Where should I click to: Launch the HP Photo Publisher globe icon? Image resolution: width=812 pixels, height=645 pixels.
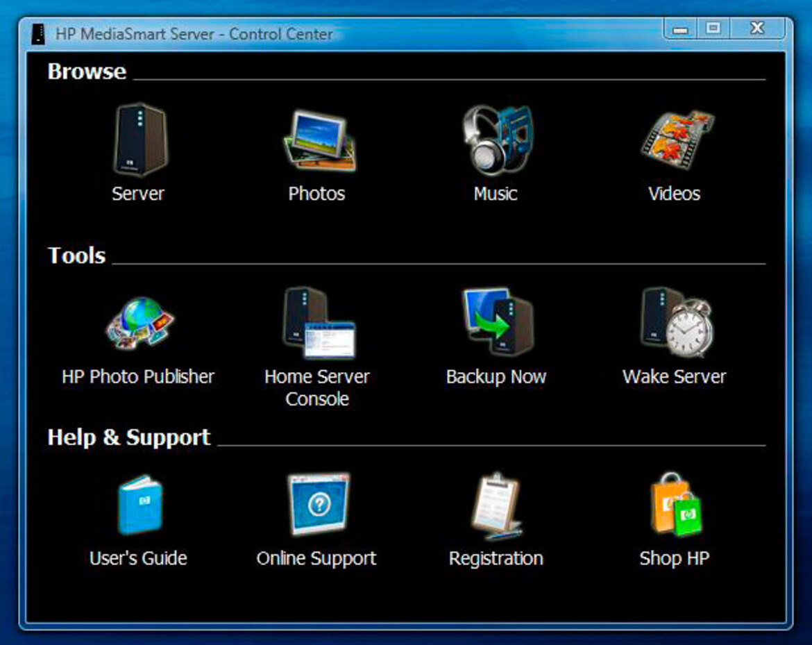(x=139, y=323)
